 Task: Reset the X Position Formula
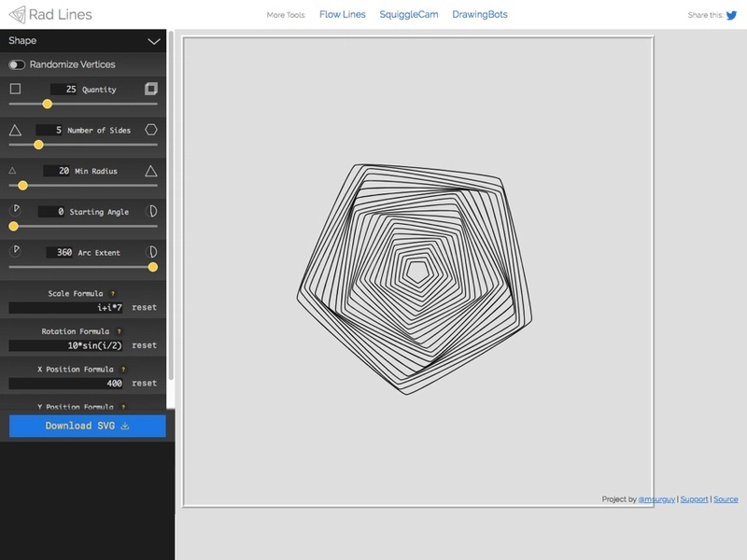(x=145, y=384)
